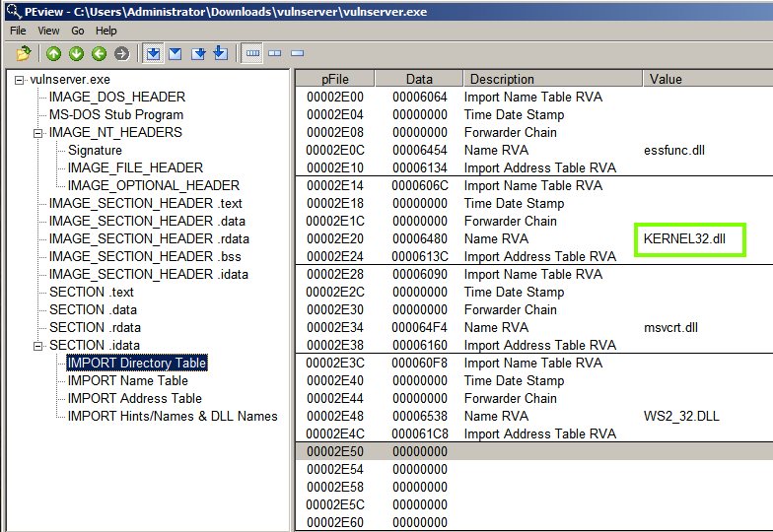Select the highlighted row at offset 00002E50
773x532 pixels.
[x=534, y=451]
